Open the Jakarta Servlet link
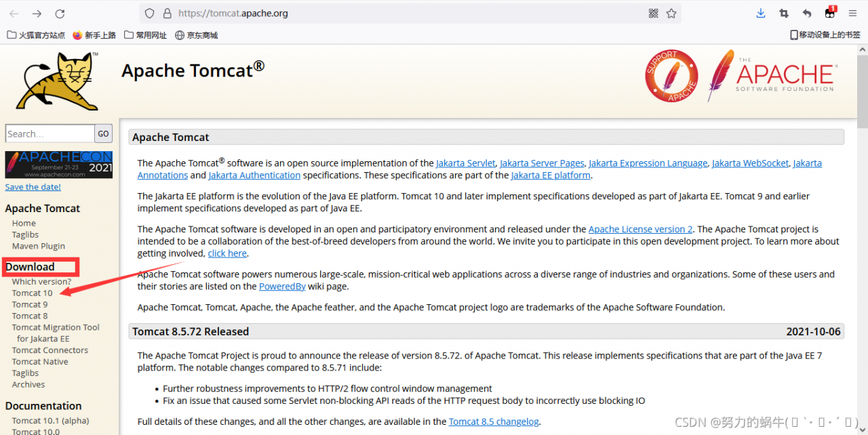This screenshot has height=435, width=868. tap(465, 163)
